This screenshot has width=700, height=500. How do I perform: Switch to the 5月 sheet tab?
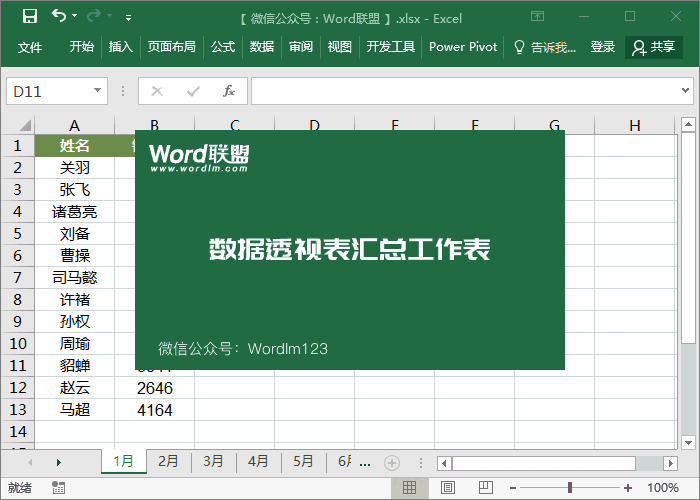tap(303, 461)
